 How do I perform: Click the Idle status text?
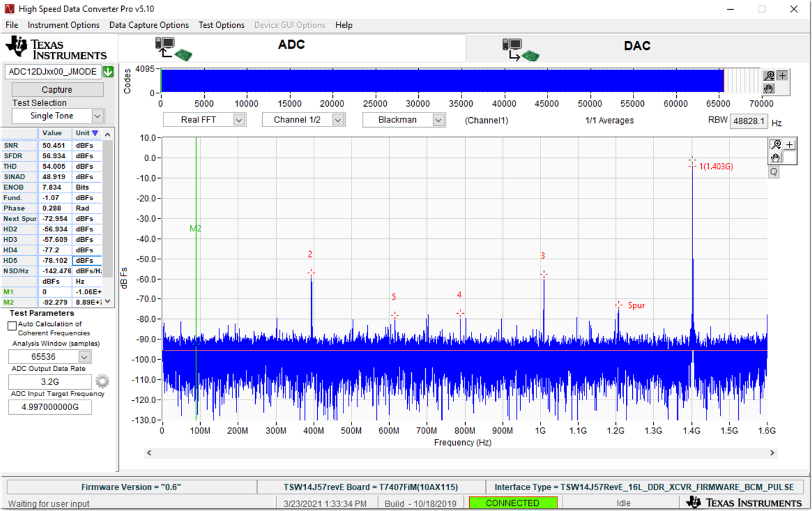[x=623, y=503]
